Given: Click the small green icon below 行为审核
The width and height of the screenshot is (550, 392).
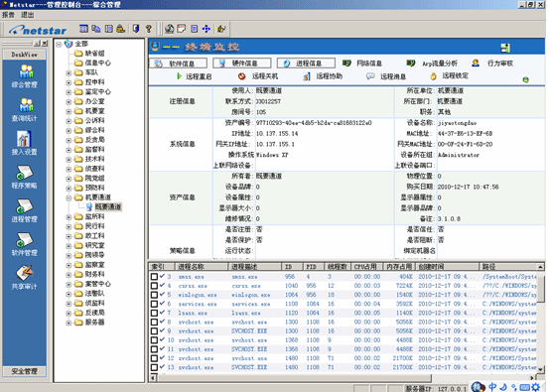Looking at the screenshot, I should pyautogui.click(x=525, y=79).
